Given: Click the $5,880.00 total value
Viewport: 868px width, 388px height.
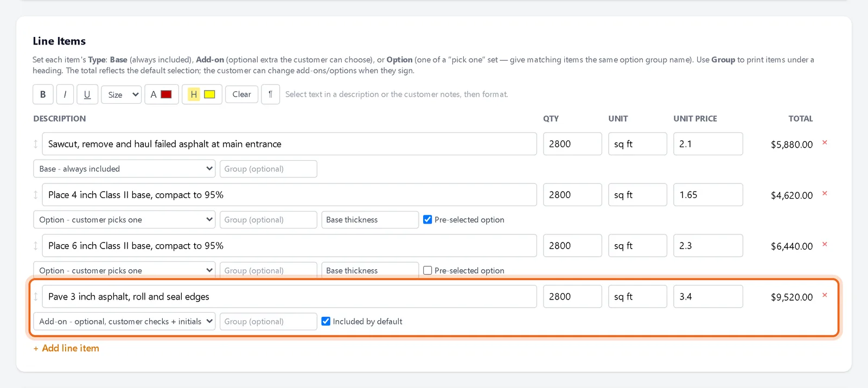Looking at the screenshot, I should point(792,145).
